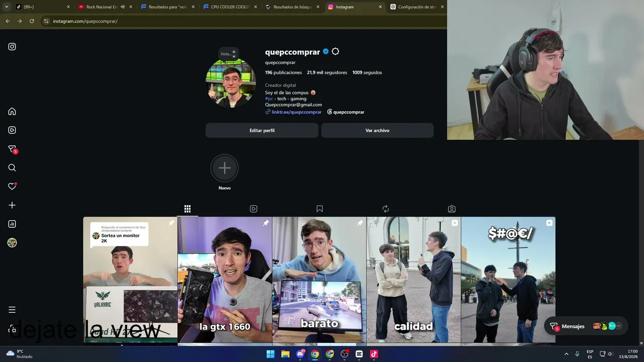644x362 pixels.
Task: Click the #pc hashtag in bio
Action: point(269,99)
